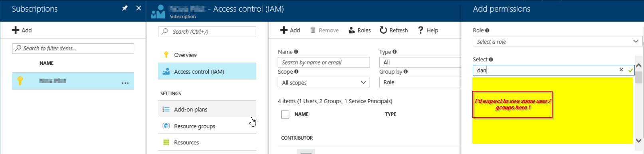Open the Group by Role dropdown
Screen dimensions: 644x154
tap(420, 82)
